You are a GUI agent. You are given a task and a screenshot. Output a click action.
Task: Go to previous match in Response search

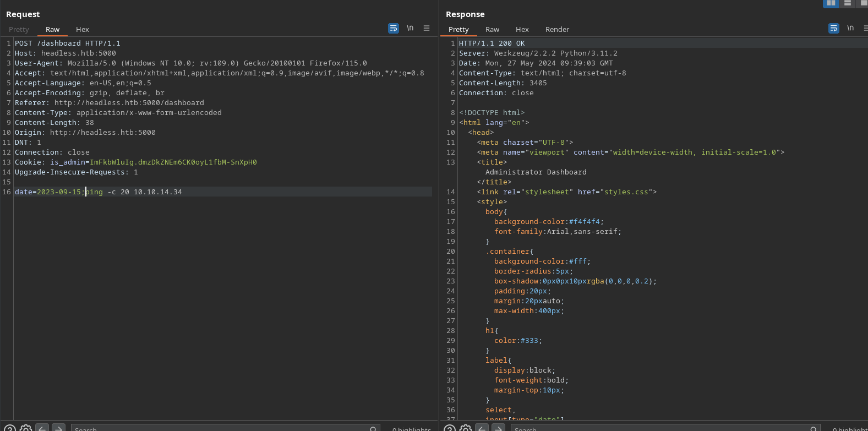[x=482, y=428]
